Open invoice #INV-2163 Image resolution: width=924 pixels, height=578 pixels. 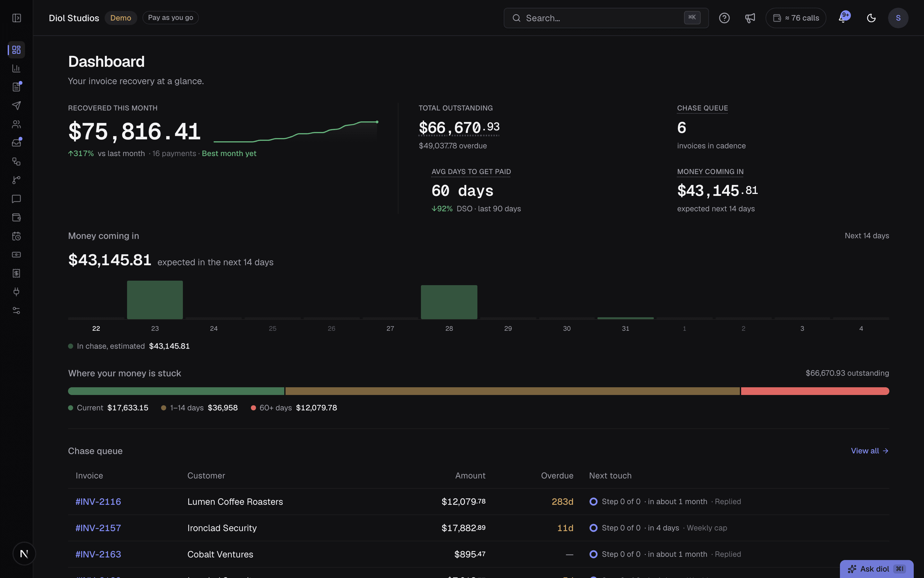(x=98, y=554)
